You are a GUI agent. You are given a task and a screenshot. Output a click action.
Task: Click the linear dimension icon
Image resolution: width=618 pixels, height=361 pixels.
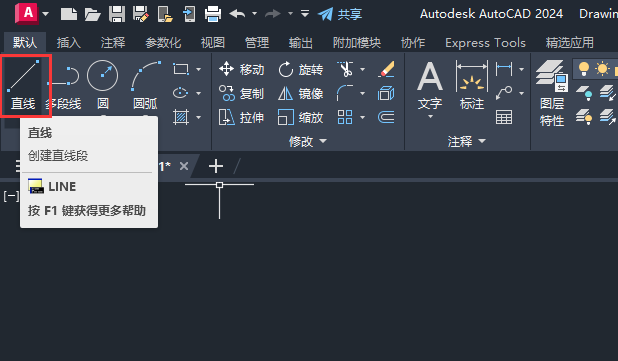click(x=504, y=69)
